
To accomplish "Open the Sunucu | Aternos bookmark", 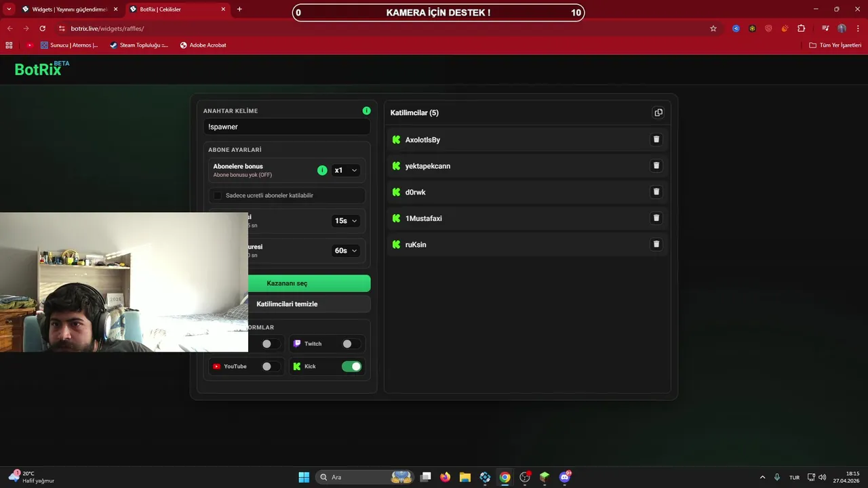I will 69,45.
